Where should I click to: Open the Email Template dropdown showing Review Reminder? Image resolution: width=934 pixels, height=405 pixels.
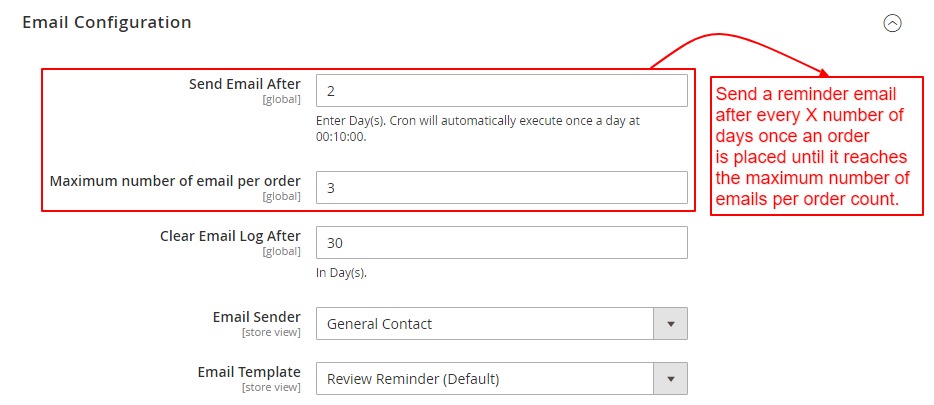(485, 379)
